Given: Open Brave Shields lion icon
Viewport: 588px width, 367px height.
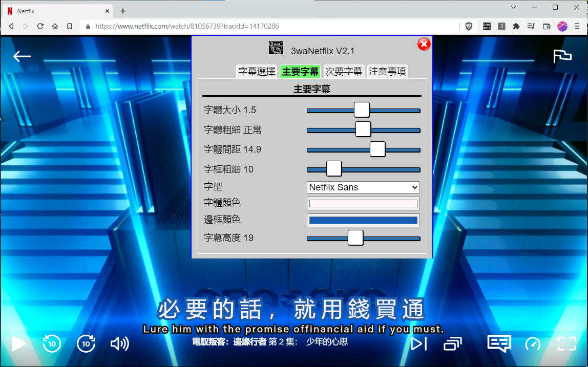Looking at the screenshot, I should click(468, 26).
